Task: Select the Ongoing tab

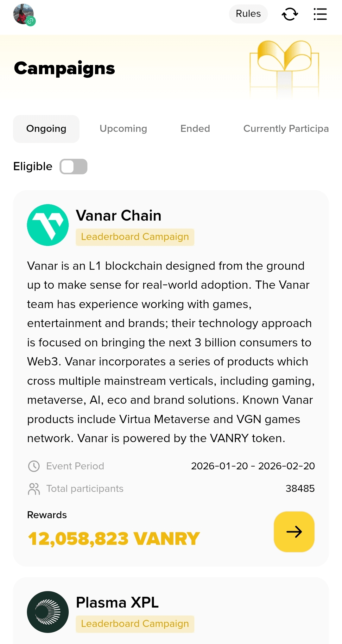Action: tap(46, 129)
